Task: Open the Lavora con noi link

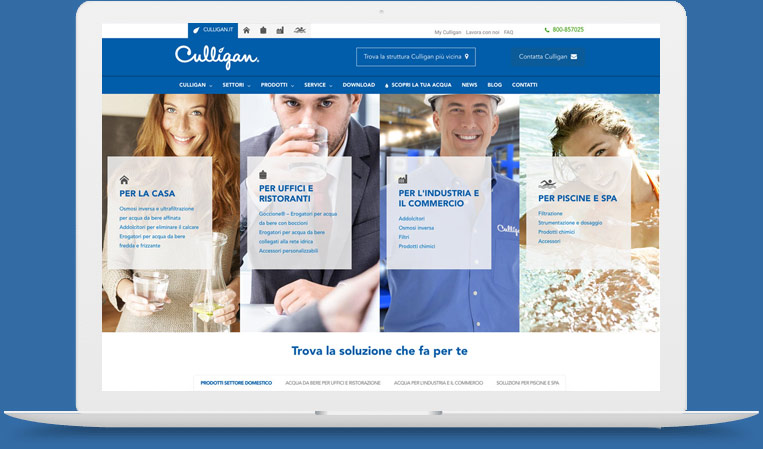Action: pyautogui.click(x=483, y=32)
